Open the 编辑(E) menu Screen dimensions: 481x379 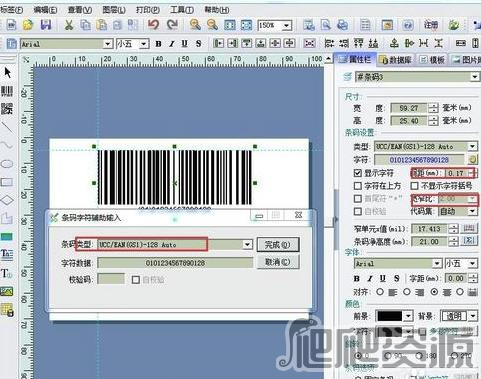point(45,10)
